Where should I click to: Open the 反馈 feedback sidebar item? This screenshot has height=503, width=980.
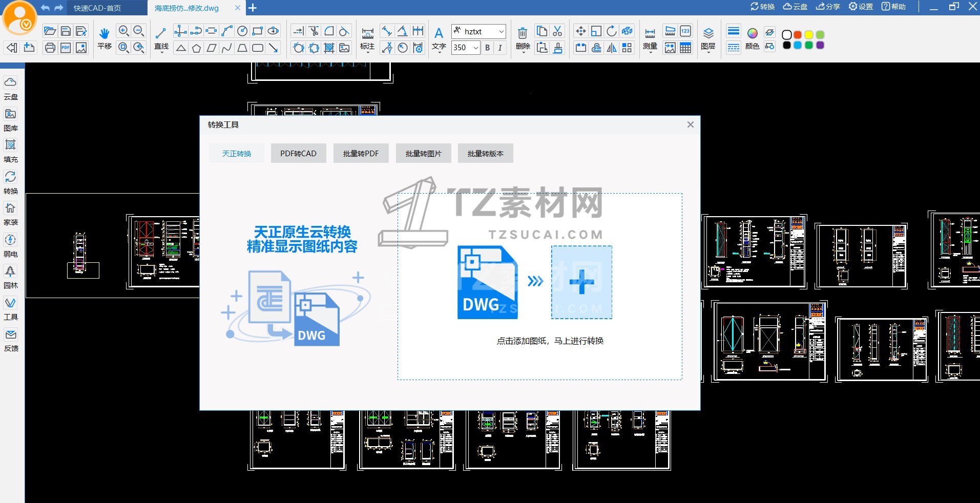(11, 340)
